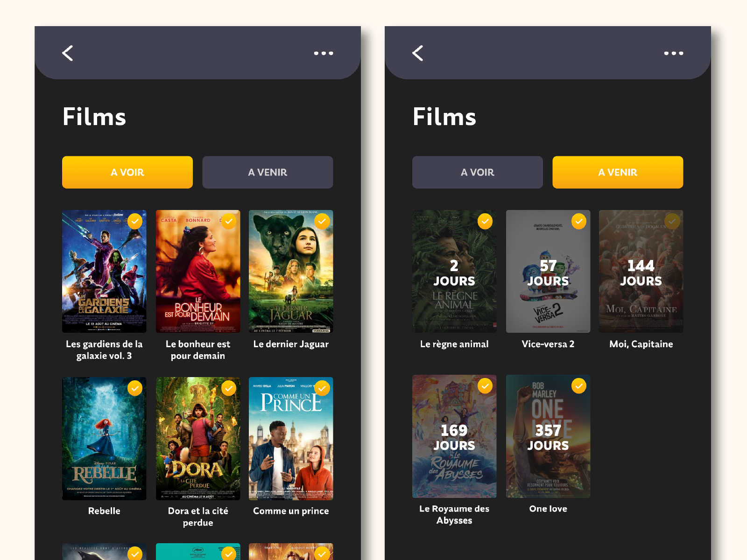Open the Royaume des Abysses poster, 169 jours
Image resolution: width=747 pixels, height=560 pixels.
click(454, 436)
